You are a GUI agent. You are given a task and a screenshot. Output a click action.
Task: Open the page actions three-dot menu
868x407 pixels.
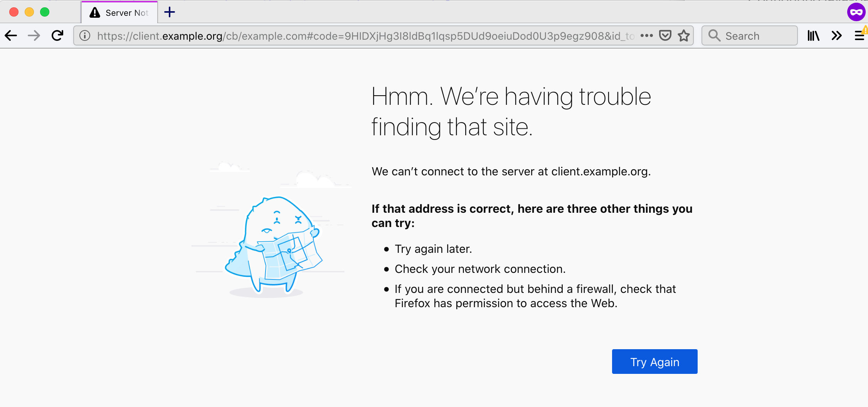coord(646,36)
